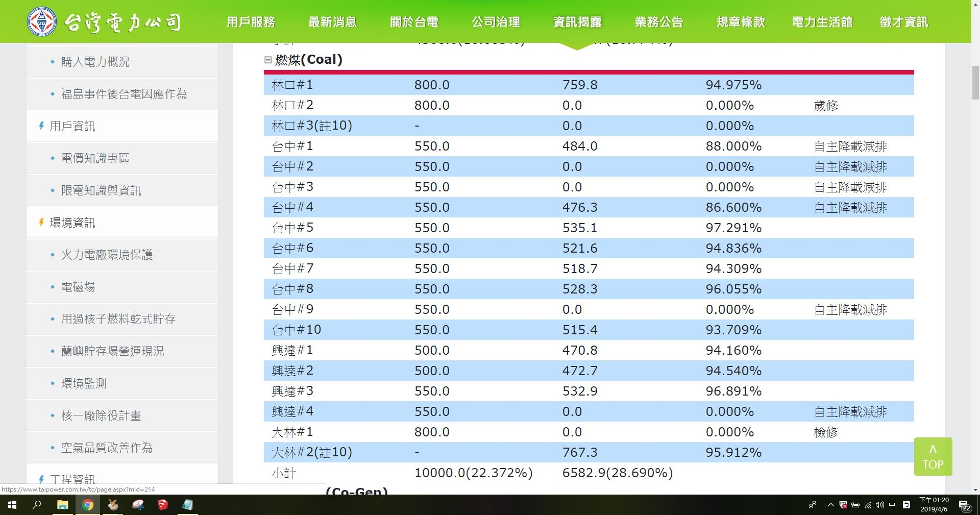Open File Explorer from taskbar
Screen dimensions: 980x515
click(x=62, y=505)
